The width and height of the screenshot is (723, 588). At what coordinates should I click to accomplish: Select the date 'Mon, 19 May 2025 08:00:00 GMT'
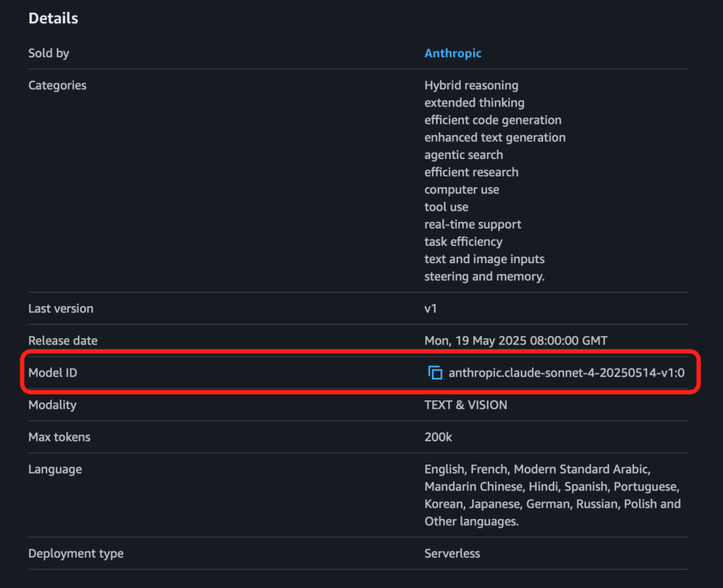[x=515, y=340]
